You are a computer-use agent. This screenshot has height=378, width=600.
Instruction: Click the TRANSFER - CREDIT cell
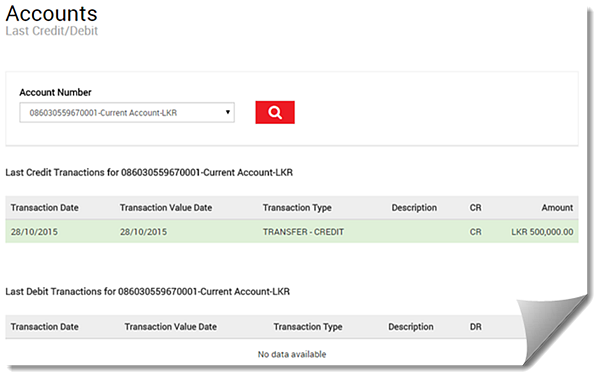pyautogui.click(x=303, y=232)
